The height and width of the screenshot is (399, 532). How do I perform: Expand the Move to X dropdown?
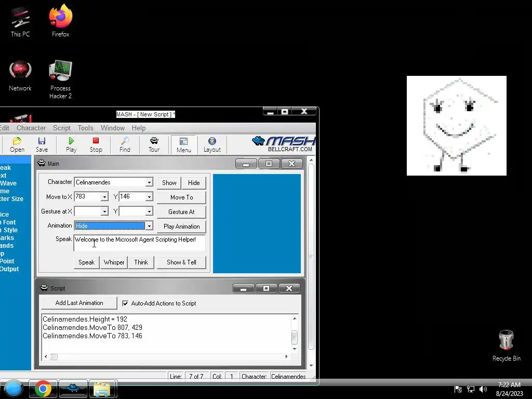[104, 197]
